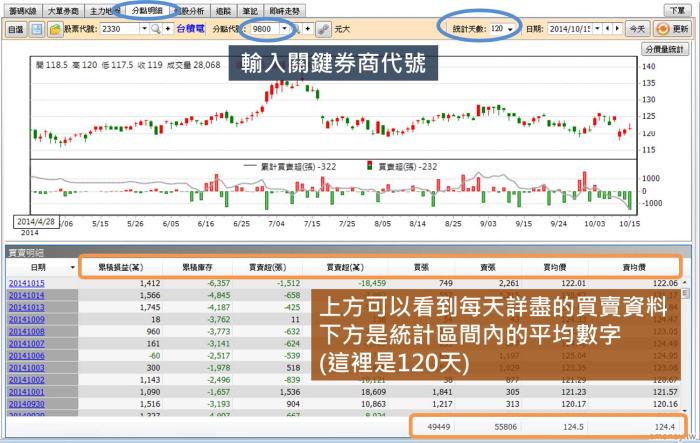Select the 分點明細 tab
The height and width of the screenshot is (443, 700).
[x=147, y=10]
